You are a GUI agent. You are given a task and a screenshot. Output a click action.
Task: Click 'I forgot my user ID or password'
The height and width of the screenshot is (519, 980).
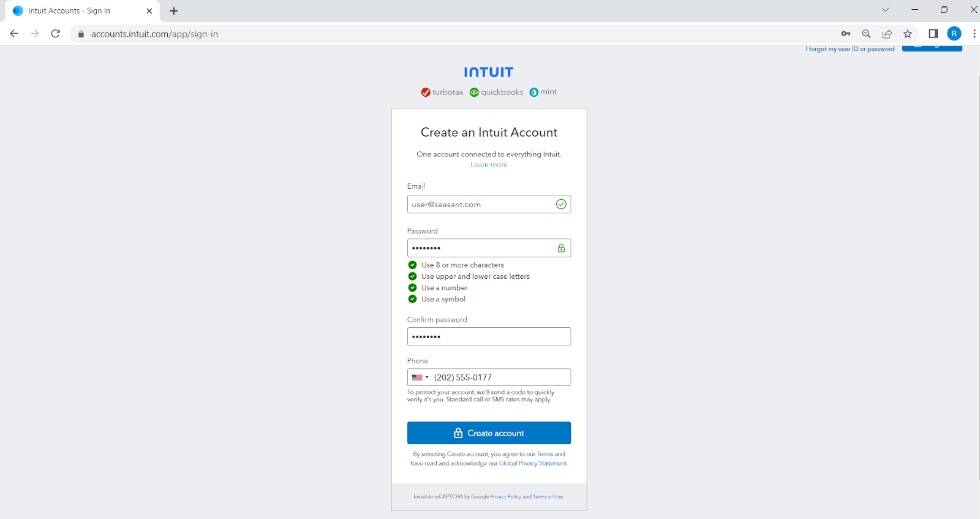coord(850,49)
